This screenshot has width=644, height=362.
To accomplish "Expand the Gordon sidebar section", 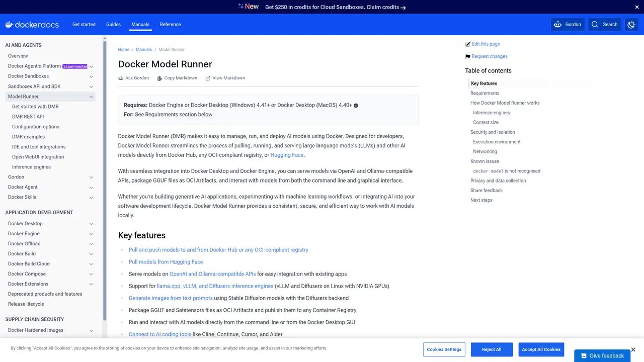I will pyautogui.click(x=91, y=177).
